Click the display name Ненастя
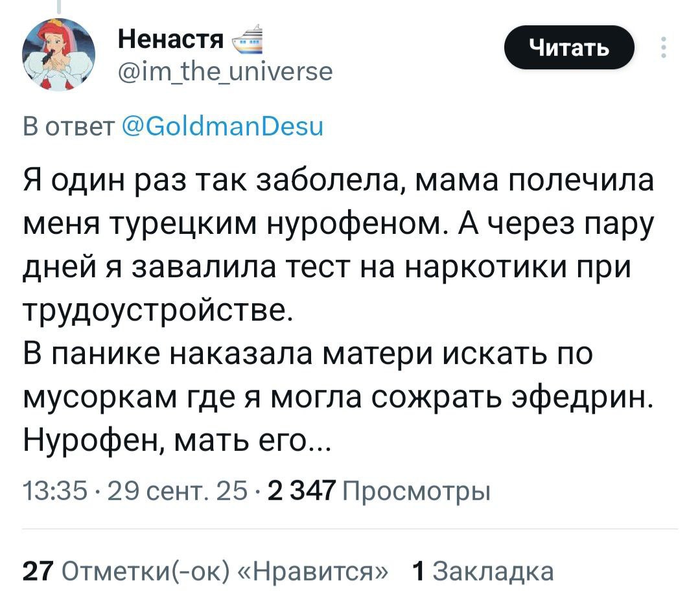Screen dimensions: 700x609 point(170,41)
